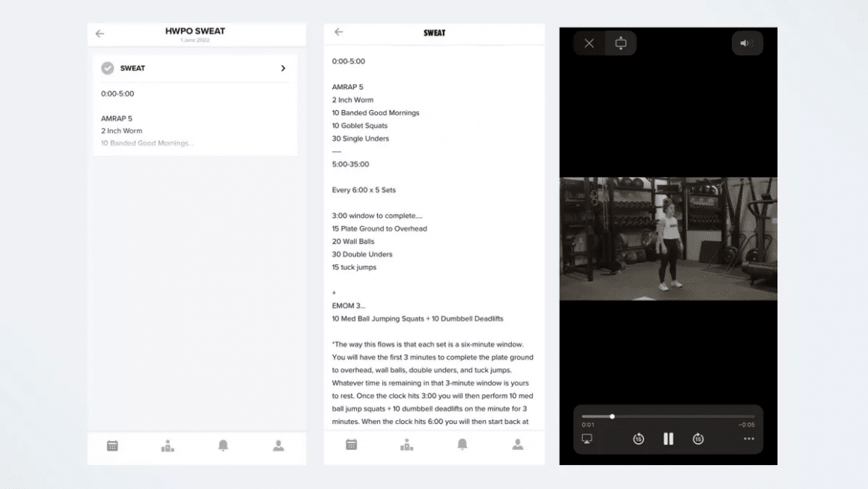Open profile tab on HWPO SWEAT list screen
The image size is (868, 489).
278,446
